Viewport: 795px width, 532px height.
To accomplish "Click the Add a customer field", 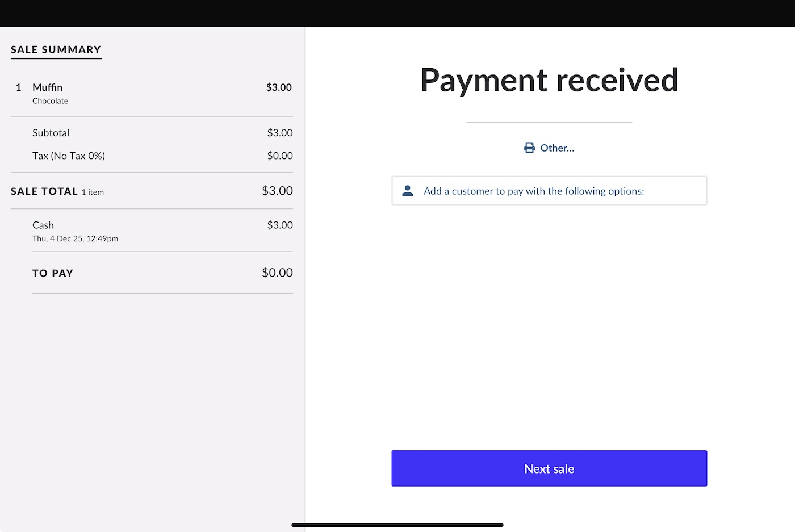I will point(549,191).
